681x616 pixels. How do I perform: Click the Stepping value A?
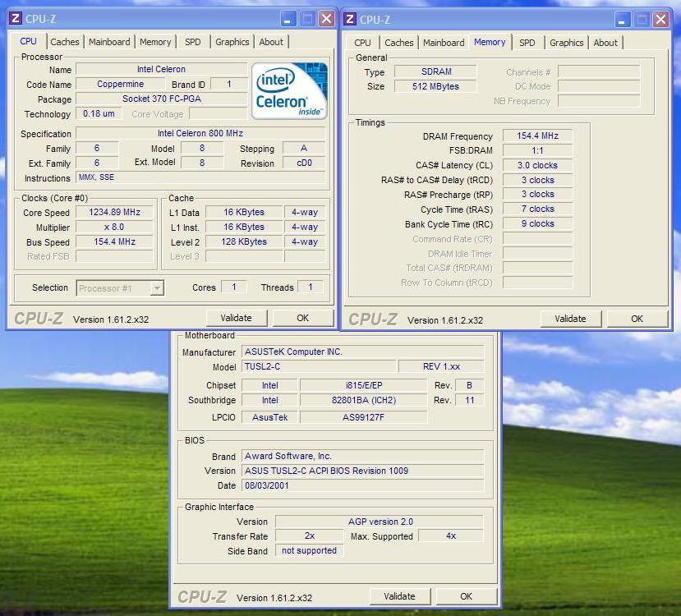304,148
